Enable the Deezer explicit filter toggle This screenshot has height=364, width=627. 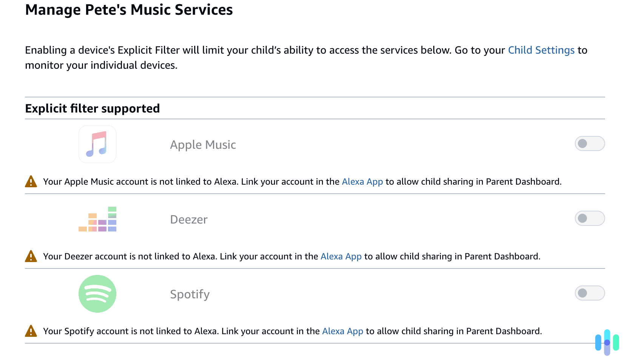pyautogui.click(x=590, y=218)
